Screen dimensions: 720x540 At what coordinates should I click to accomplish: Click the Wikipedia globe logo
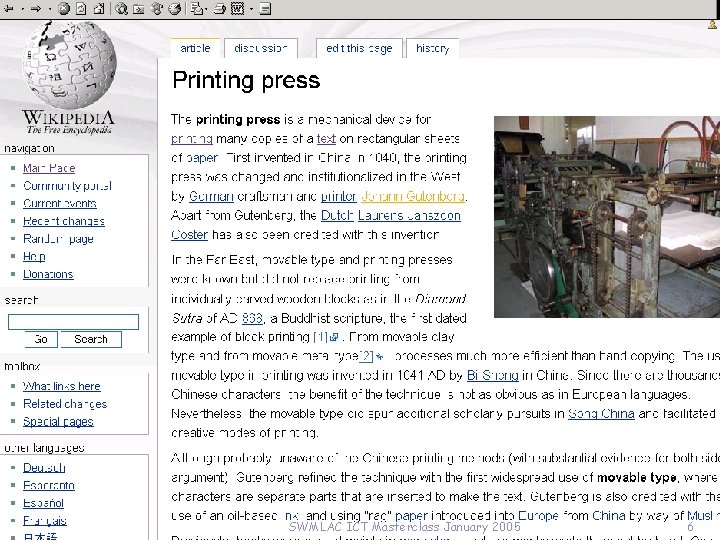click(x=69, y=64)
